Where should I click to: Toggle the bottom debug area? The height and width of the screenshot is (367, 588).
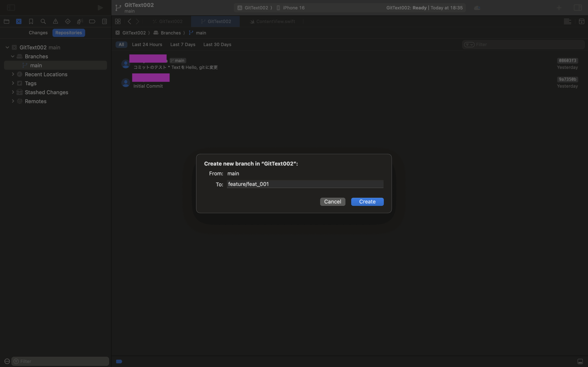tap(580, 361)
